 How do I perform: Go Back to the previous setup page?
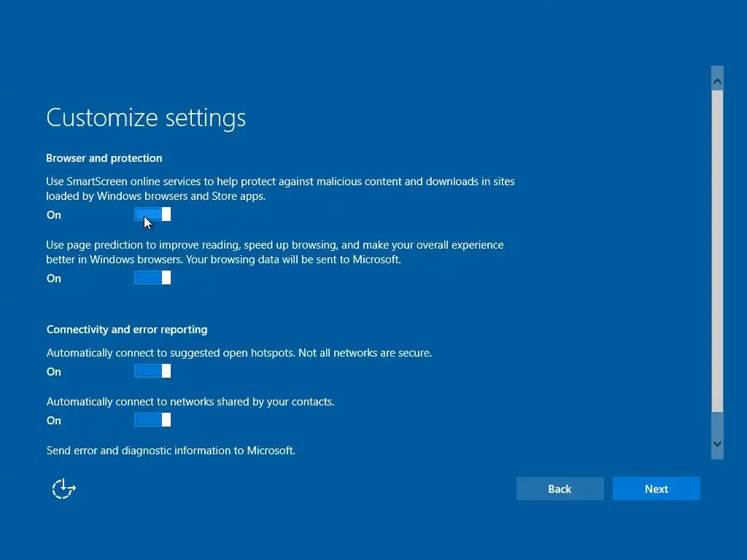560,489
